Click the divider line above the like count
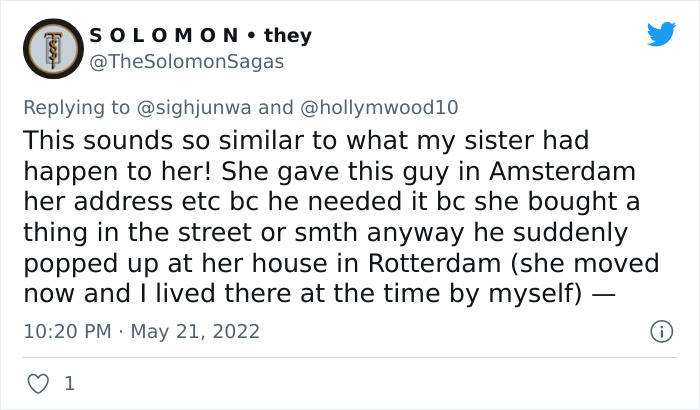This screenshot has height=410, width=700. pyautogui.click(x=350, y=357)
